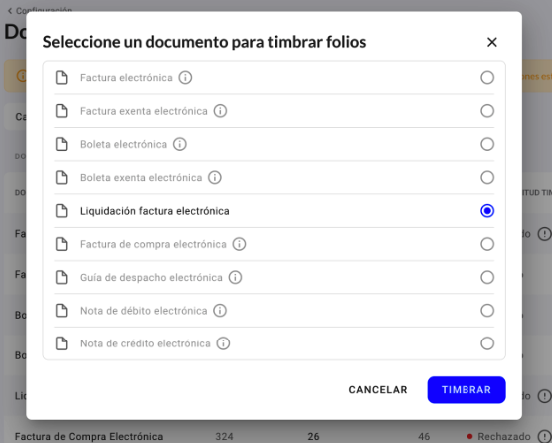Click the CANCELAR button
This screenshot has width=552, height=443.
pos(378,389)
